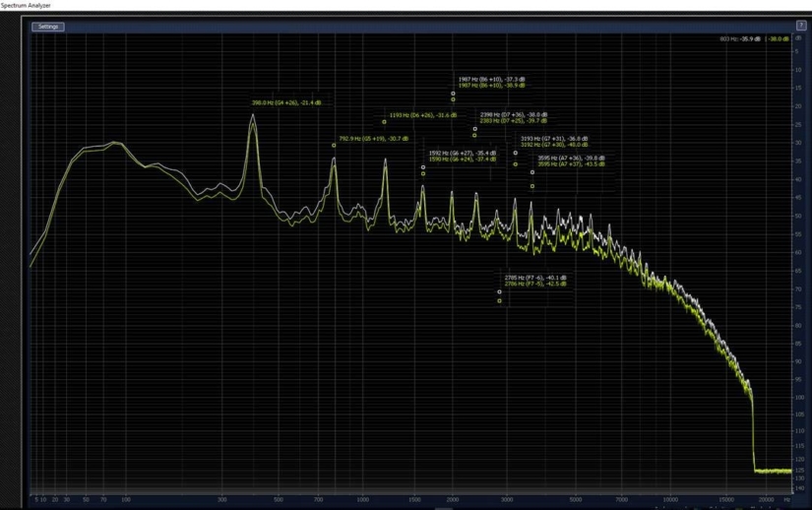
Task: Click yellow marker circle for 2786 Hz
Action: point(499,301)
